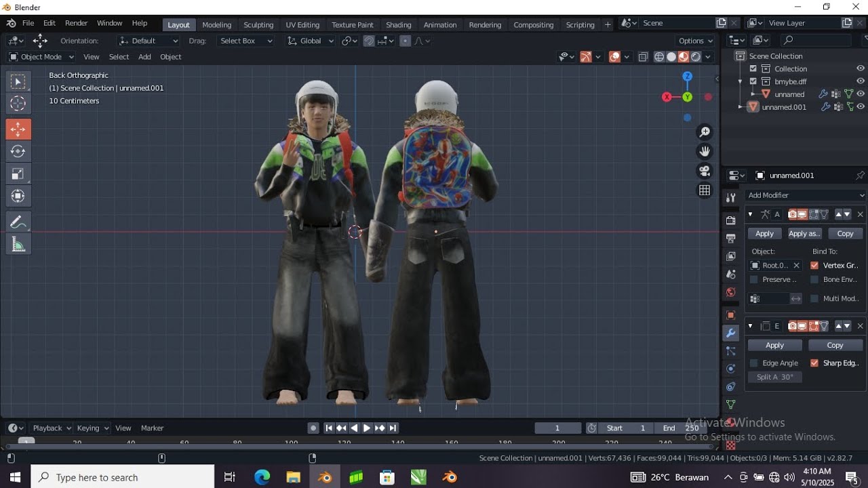This screenshot has width=868, height=488.
Task: Select the Annotate pencil tool
Action: (x=18, y=222)
